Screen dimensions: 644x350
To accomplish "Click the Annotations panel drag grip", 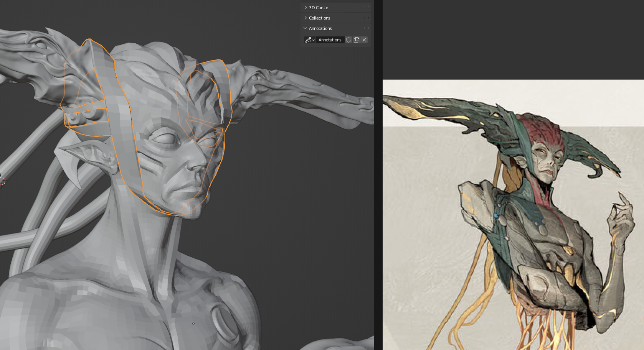I will (x=367, y=28).
